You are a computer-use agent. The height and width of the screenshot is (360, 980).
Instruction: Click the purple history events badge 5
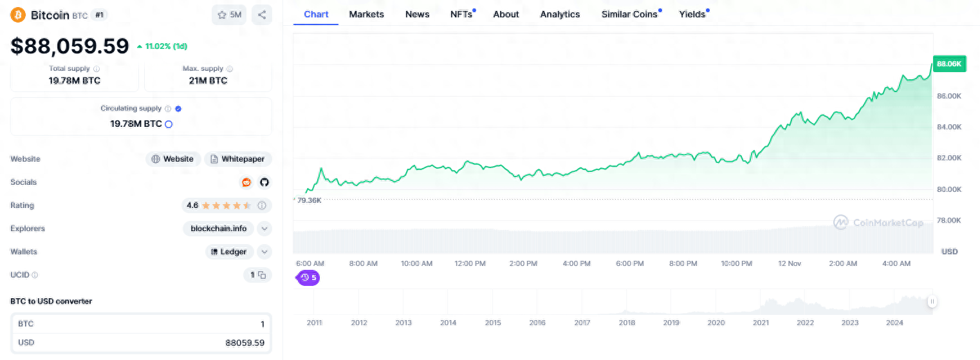(308, 278)
